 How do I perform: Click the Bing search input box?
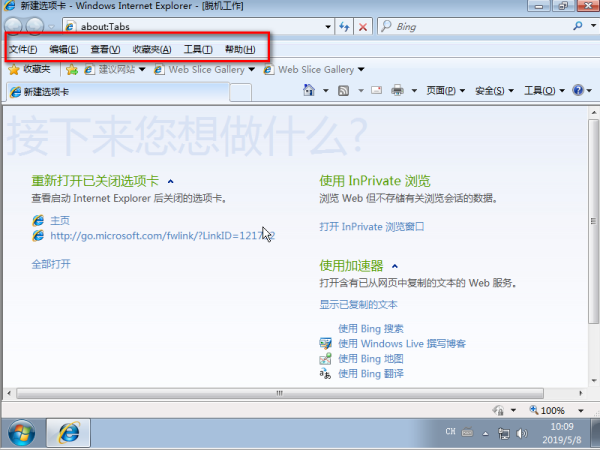pyautogui.click(x=474, y=26)
